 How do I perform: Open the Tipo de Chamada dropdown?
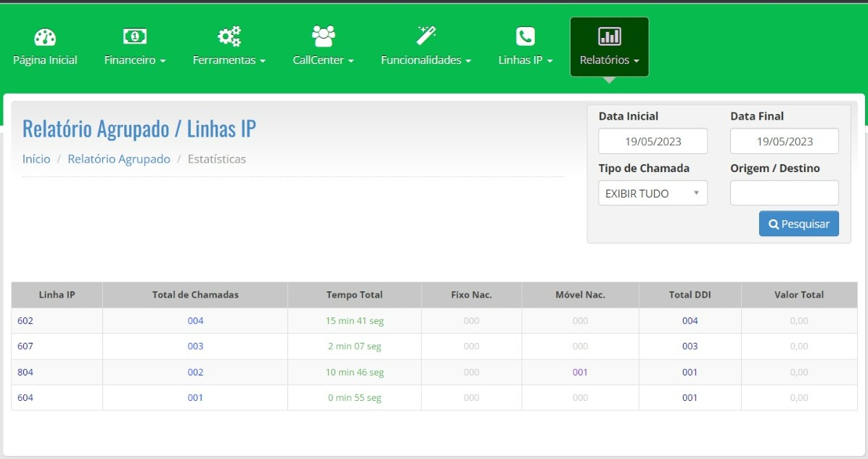pyautogui.click(x=652, y=194)
